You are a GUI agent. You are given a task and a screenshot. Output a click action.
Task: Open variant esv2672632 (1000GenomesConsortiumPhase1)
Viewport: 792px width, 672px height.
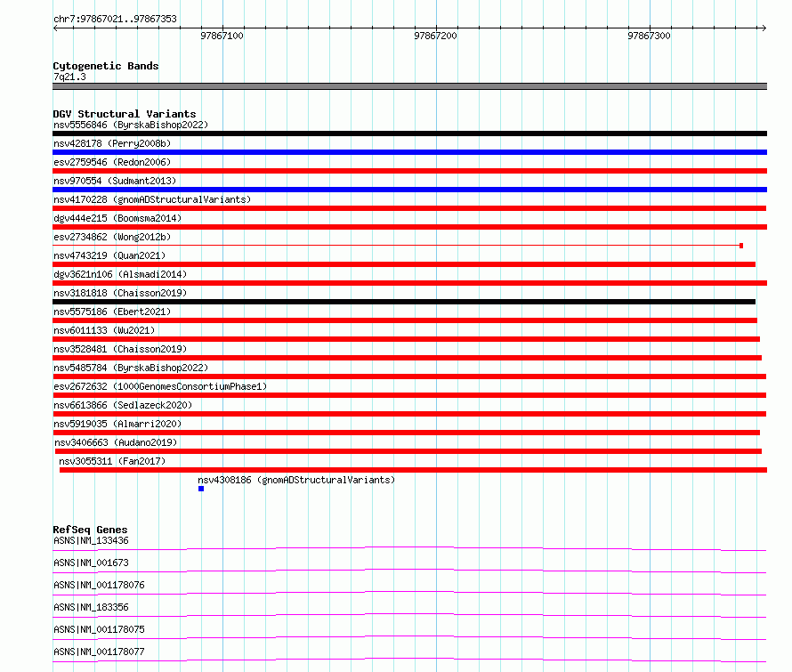pos(160,386)
